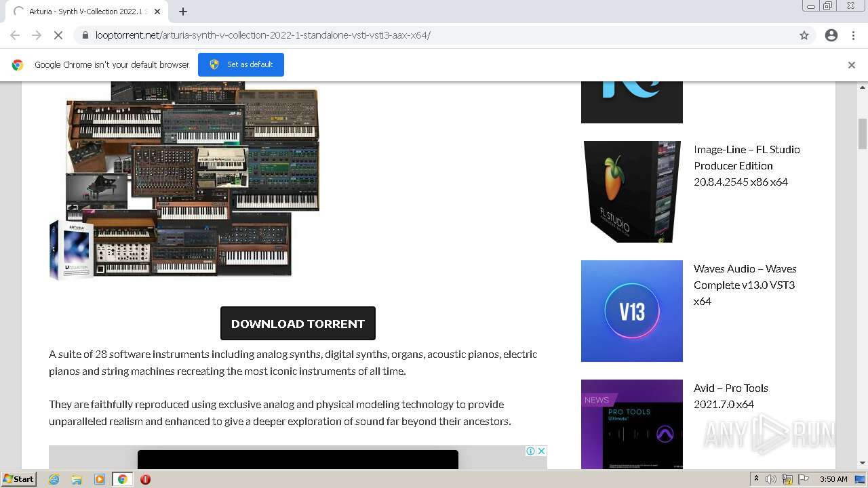Open Action Center flag icon

click(804, 479)
